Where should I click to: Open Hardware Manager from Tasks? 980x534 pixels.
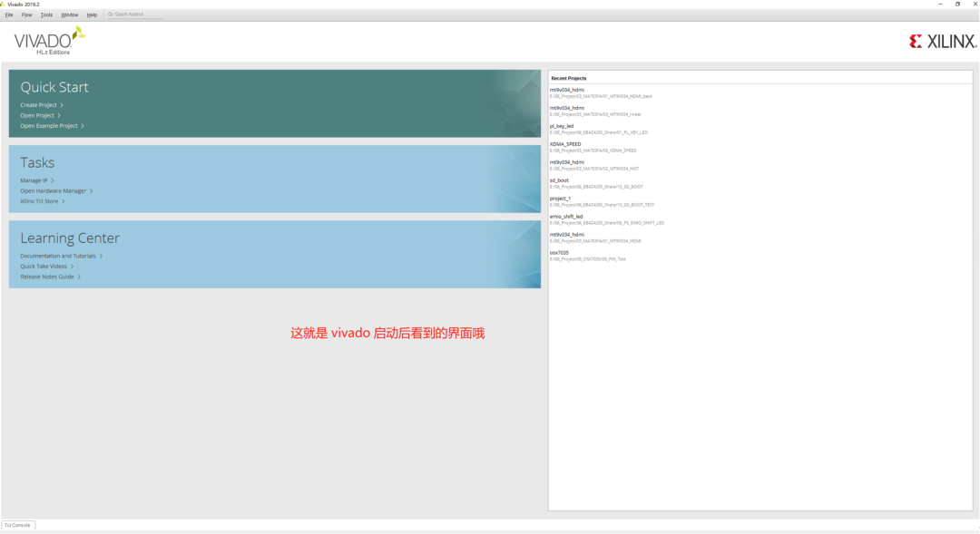point(56,191)
